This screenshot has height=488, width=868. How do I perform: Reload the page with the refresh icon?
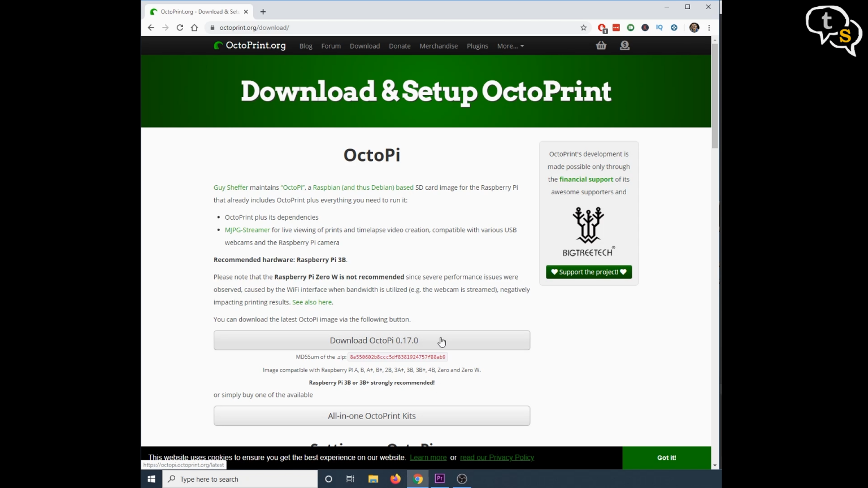[180, 27]
